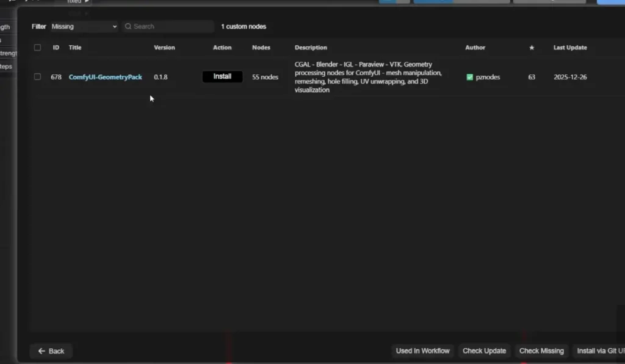Screen dimensions: 625x364
Task: Sort by the Author column header
Action: (x=475, y=48)
